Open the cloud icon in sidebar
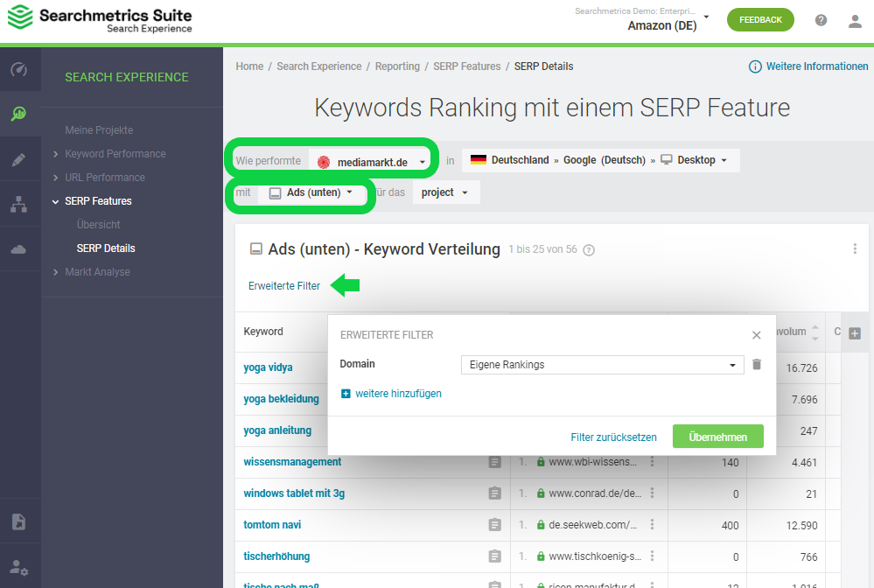 (19, 249)
